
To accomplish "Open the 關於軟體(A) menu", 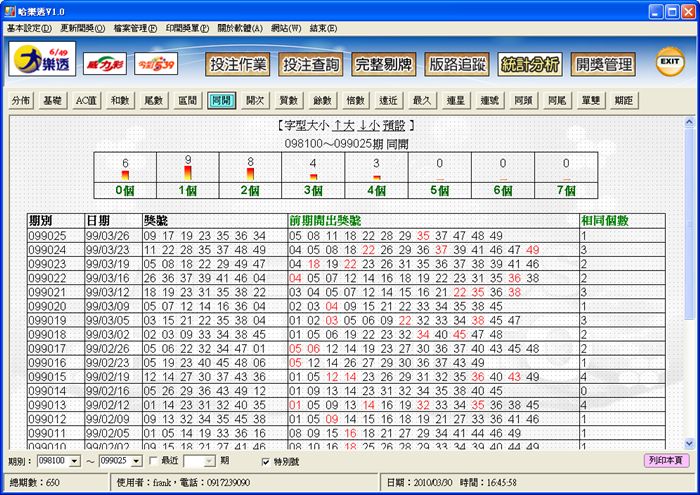I will click(240, 28).
